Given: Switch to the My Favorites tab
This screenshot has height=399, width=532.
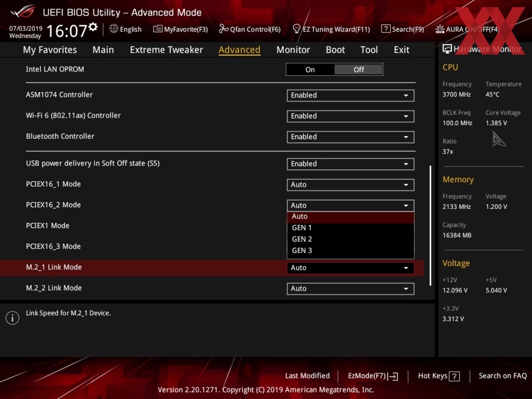Looking at the screenshot, I should click(50, 50).
